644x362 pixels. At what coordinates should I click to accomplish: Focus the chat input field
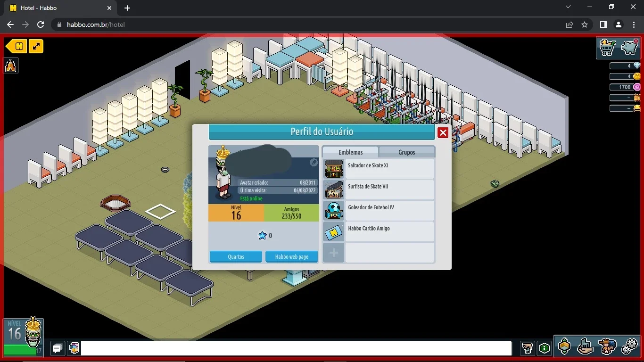[296, 348]
